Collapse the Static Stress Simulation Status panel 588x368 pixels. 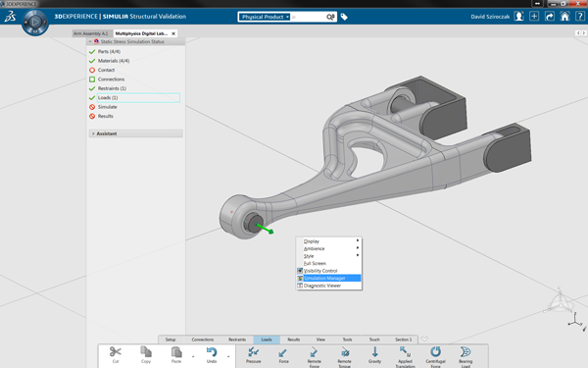coord(90,41)
